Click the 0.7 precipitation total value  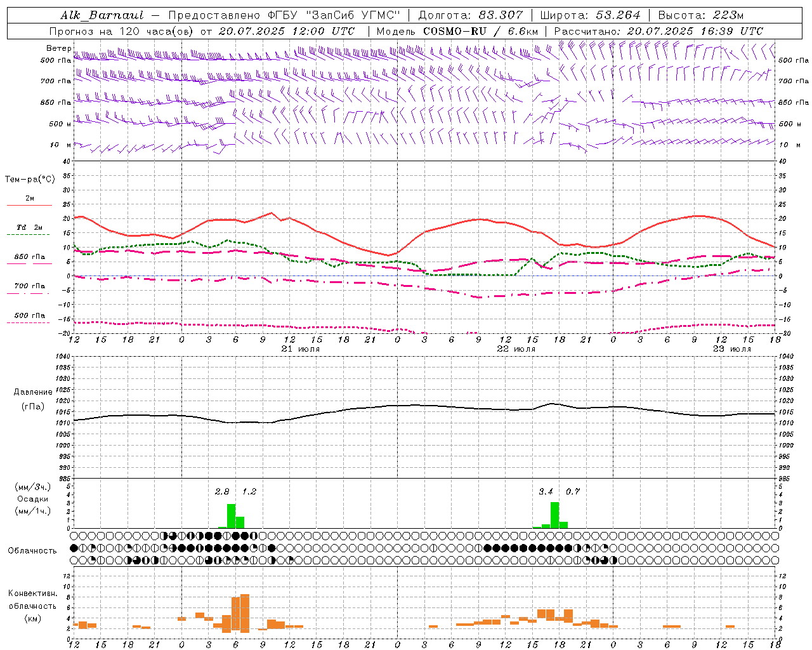click(x=573, y=492)
